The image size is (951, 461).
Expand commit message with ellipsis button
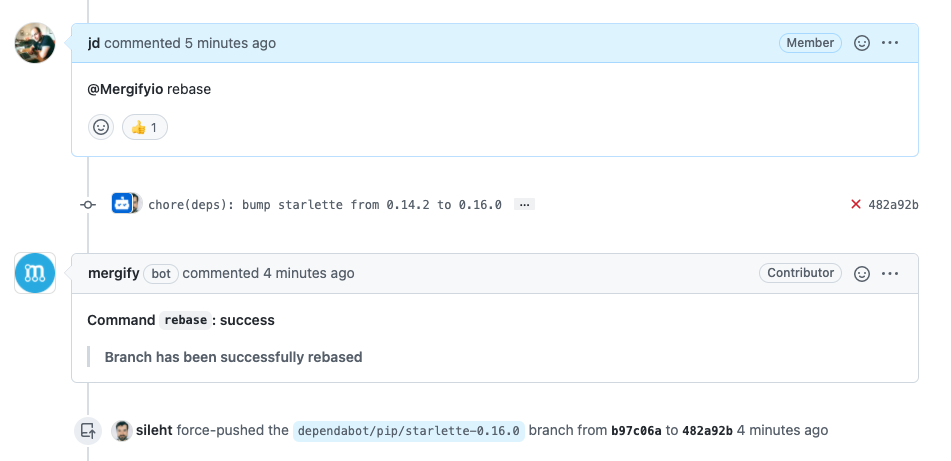525,205
